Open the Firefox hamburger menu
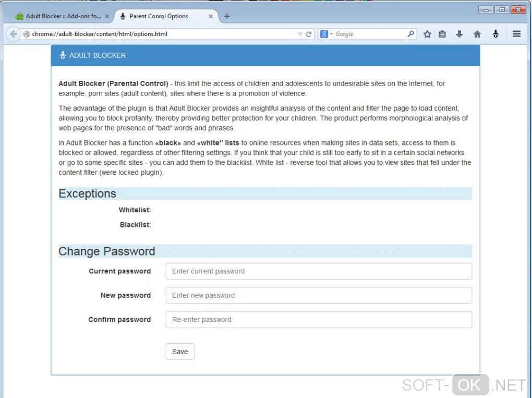Viewport: 532px width, 398px height. click(x=516, y=34)
